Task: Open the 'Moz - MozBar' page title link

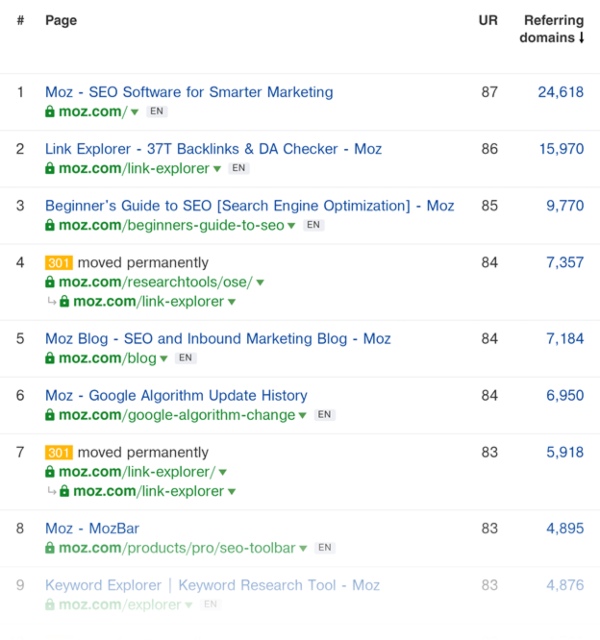Action: 92,528
